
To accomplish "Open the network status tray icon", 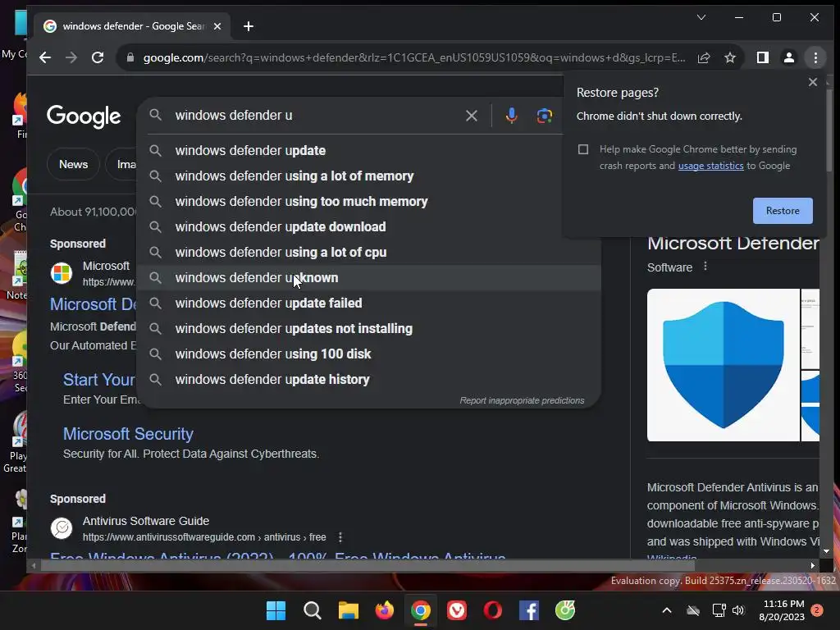I will pyautogui.click(x=719, y=610).
